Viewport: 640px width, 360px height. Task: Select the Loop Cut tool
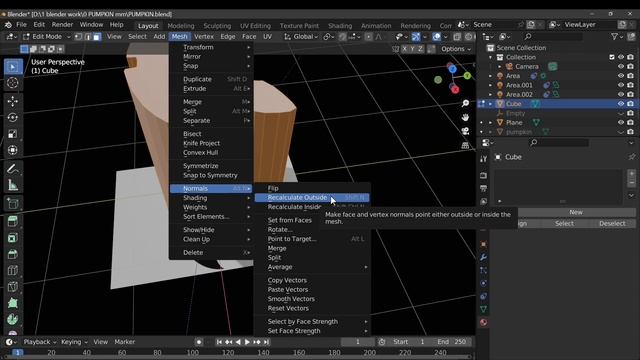(x=13, y=271)
